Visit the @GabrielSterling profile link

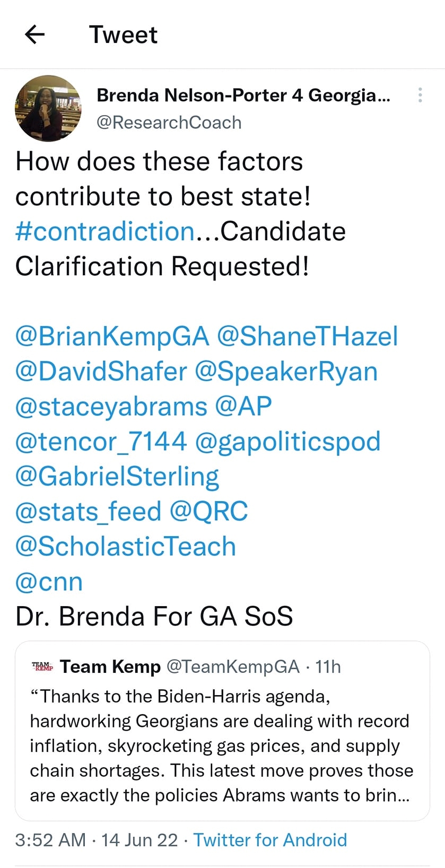(117, 477)
